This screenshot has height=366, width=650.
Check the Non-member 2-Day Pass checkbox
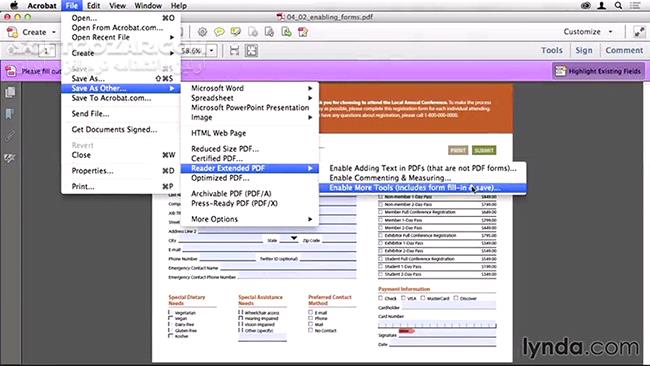381,204
